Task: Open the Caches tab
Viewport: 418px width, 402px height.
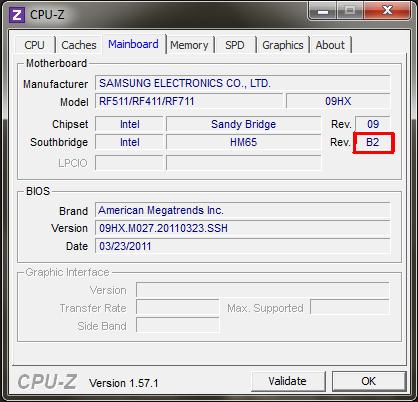Action: coord(79,45)
